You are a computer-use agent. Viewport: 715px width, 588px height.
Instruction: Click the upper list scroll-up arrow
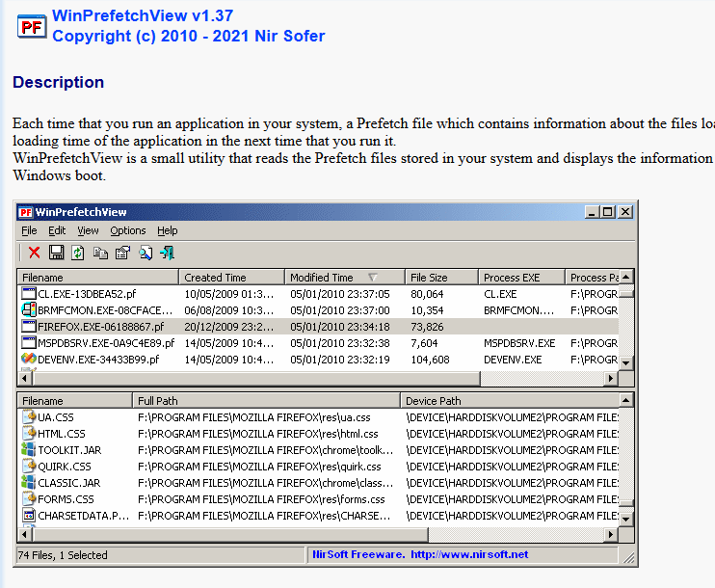[626, 277]
